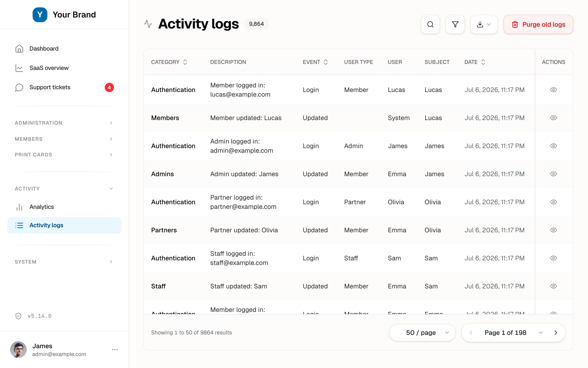Sort by Category column

click(x=169, y=62)
